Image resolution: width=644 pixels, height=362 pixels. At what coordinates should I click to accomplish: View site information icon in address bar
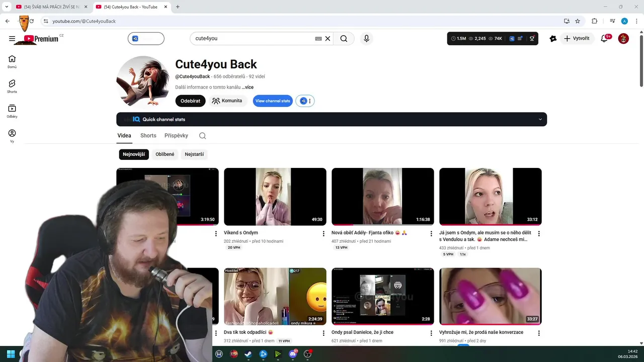(46, 21)
